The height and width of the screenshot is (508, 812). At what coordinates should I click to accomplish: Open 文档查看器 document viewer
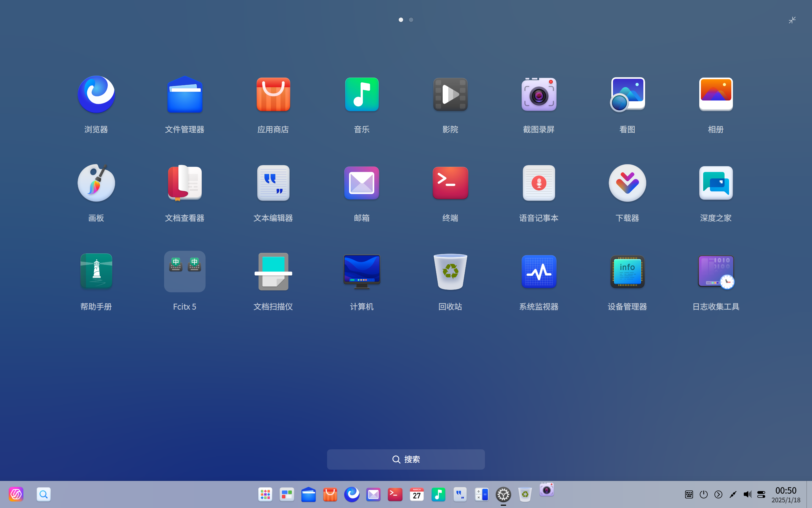[x=185, y=183]
